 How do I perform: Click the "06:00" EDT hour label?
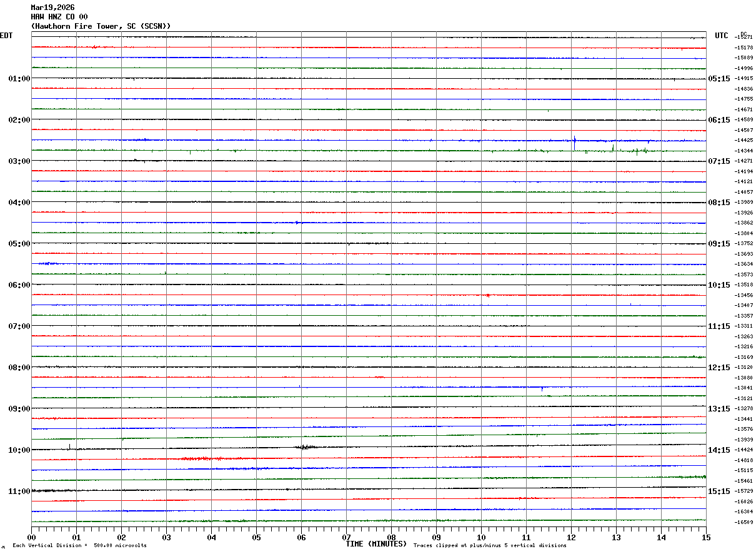coord(19,285)
